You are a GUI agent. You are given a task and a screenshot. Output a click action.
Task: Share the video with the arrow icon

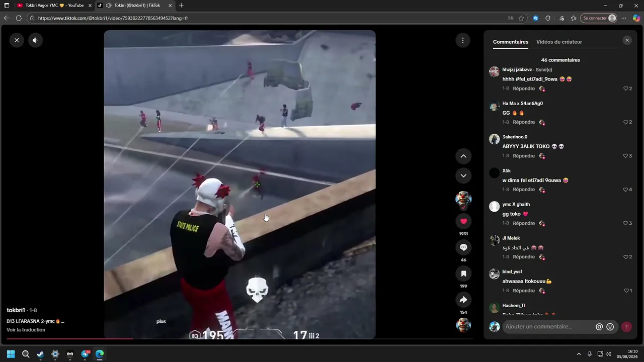(x=463, y=300)
